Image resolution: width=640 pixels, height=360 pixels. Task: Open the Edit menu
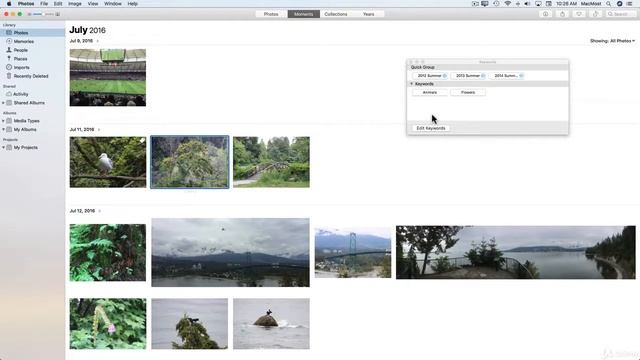[58, 4]
